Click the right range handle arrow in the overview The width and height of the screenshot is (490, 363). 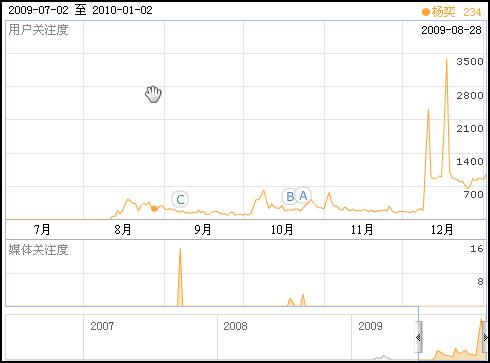pyautogui.click(x=486, y=337)
